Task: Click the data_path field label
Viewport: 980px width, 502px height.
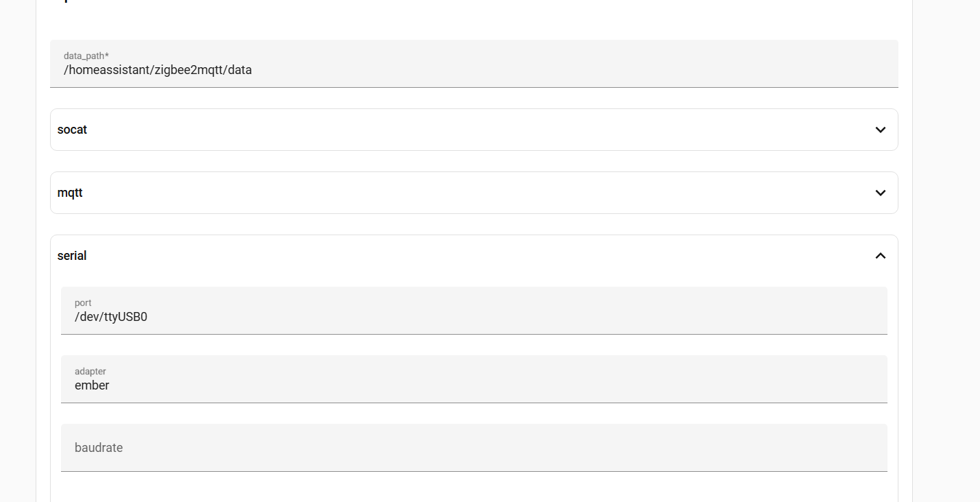Action: 86,56
